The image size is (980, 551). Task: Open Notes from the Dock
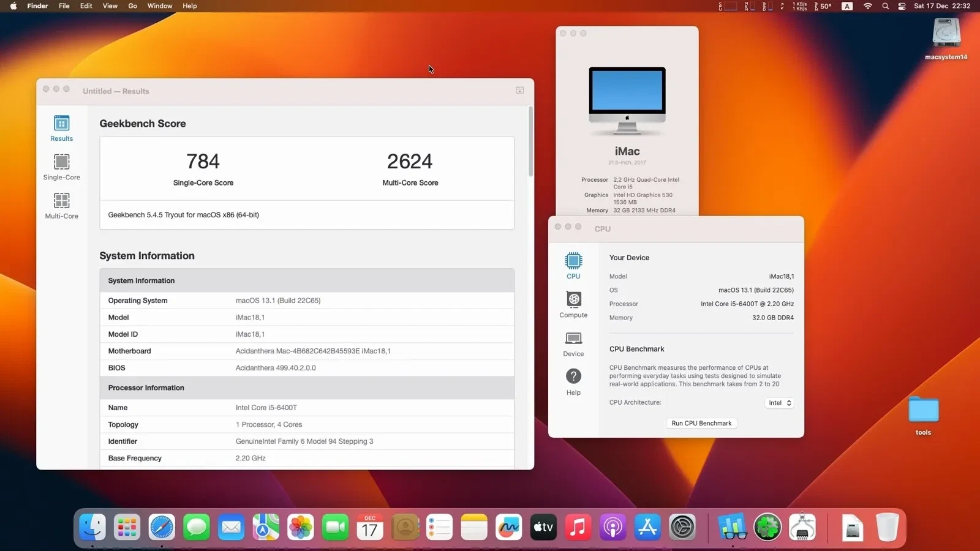[474, 527]
